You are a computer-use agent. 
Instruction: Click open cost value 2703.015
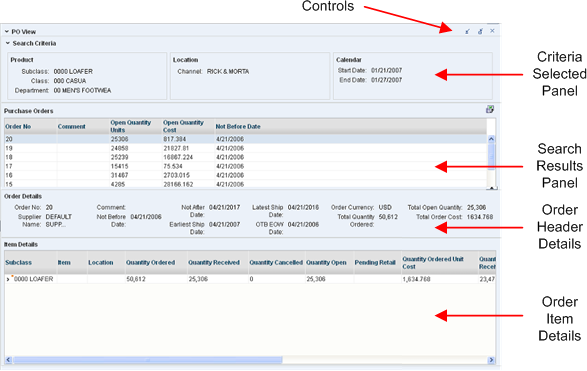point(177,175)
